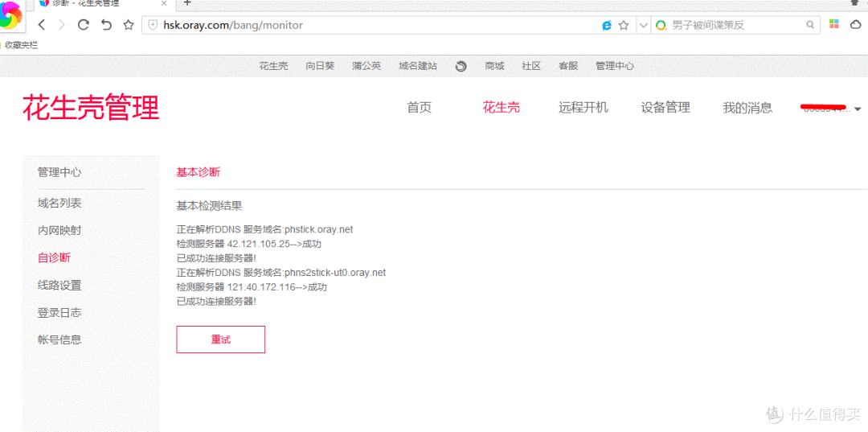This screenshot has height=432, width=868.
Task: Click the browser back arrow
Action: [x=42, y=24]
